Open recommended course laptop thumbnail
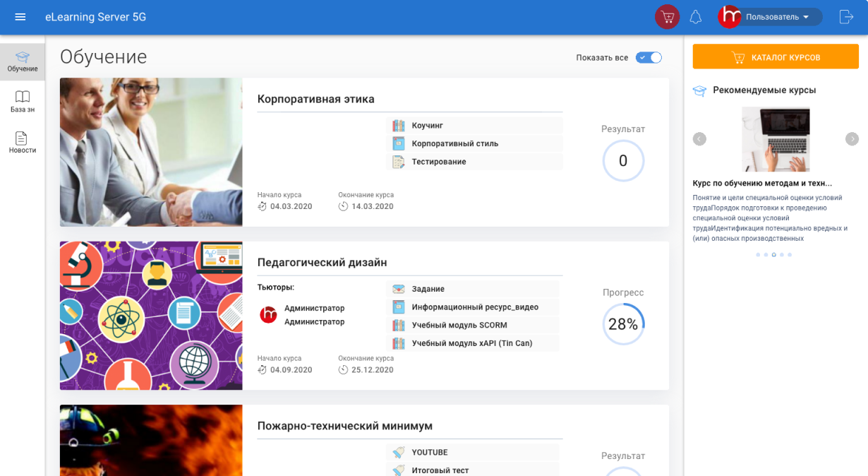868x476 pixels. pyautogui.click(x=776, y=139)
